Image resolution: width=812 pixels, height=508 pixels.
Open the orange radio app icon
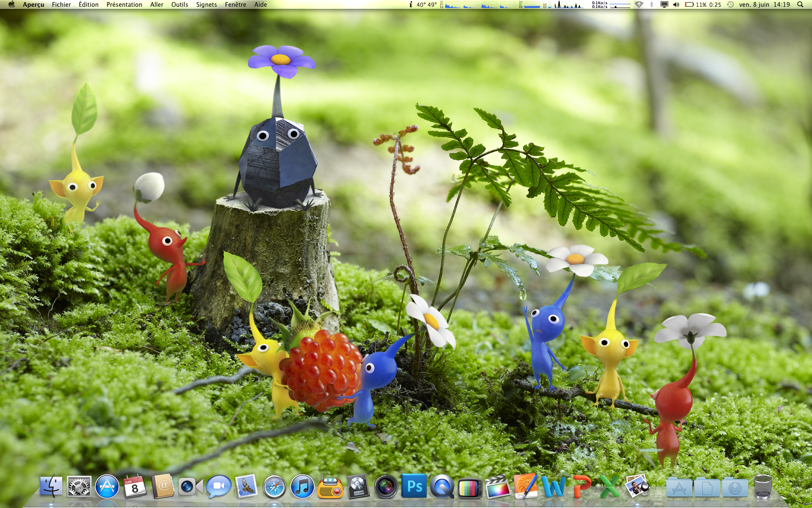point(330,487)
